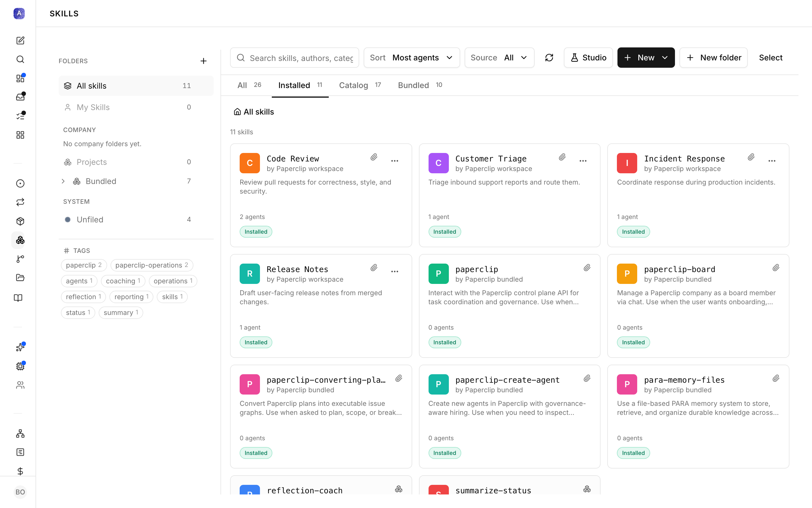Expand the Bundled folder chevron
812x508 pixels.
pos(63,181)
